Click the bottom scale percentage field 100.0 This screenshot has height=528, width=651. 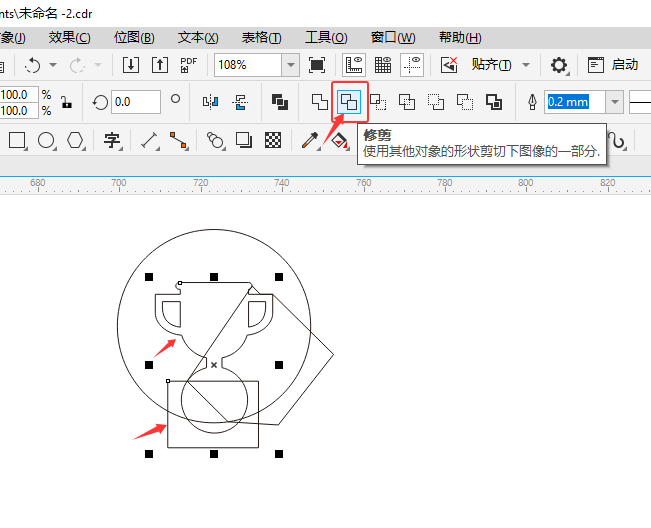click(x=18, y=111)
